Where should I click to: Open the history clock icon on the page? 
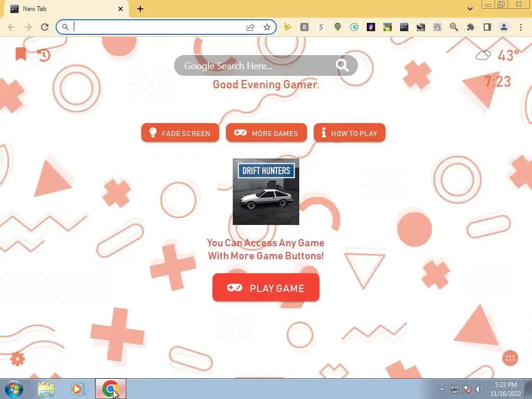44,55
